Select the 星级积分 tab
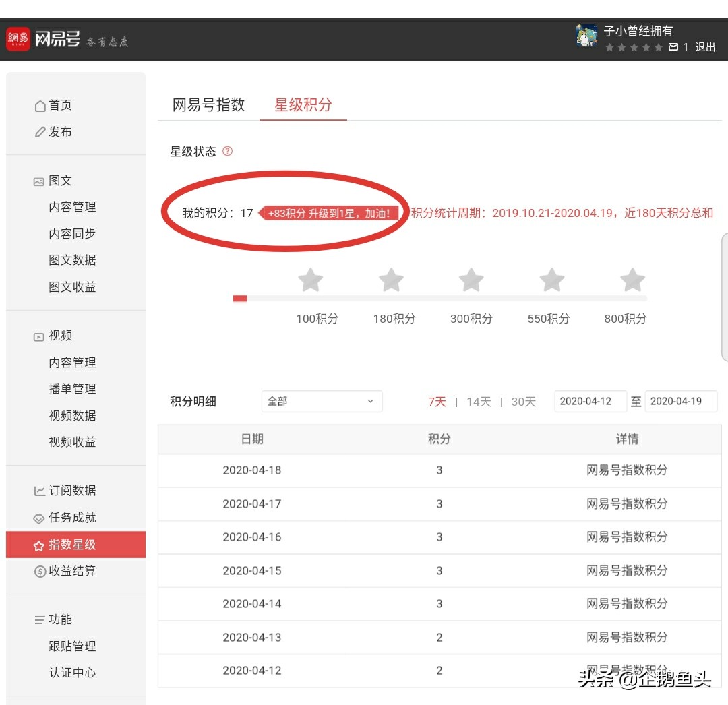This screenshot has width=728, height=705. pos(303,105)
